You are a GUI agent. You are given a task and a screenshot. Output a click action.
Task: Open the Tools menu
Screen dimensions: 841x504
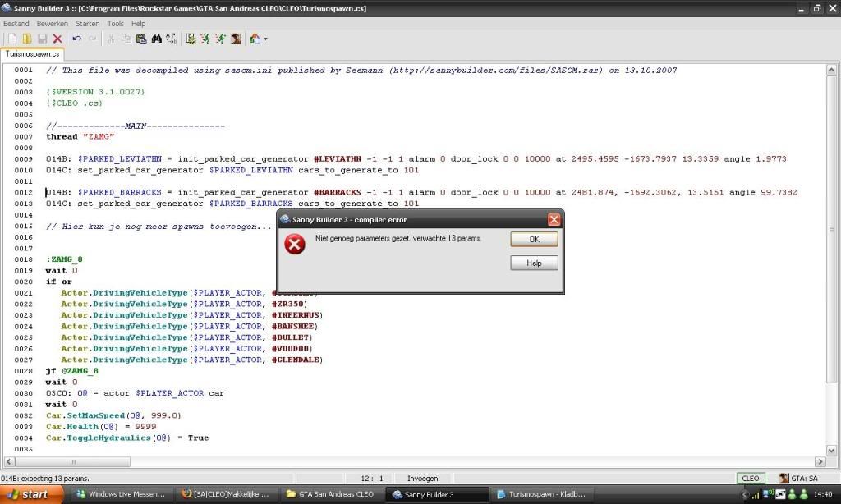115,24
